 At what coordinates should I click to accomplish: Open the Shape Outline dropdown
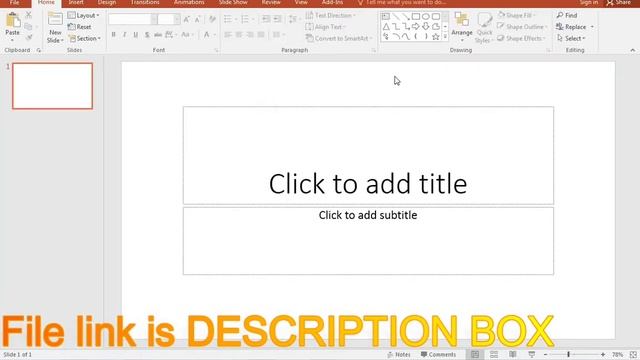(x=522, y=27)
